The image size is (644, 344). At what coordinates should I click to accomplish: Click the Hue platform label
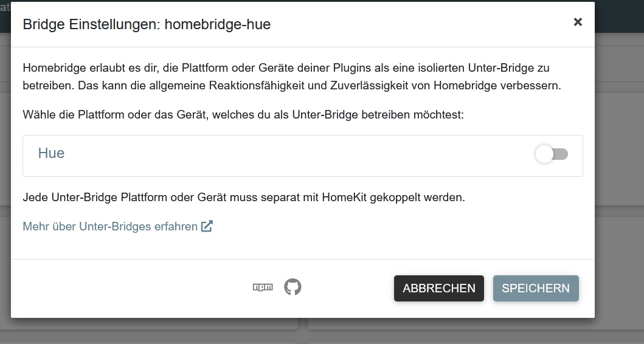point(51,154)
